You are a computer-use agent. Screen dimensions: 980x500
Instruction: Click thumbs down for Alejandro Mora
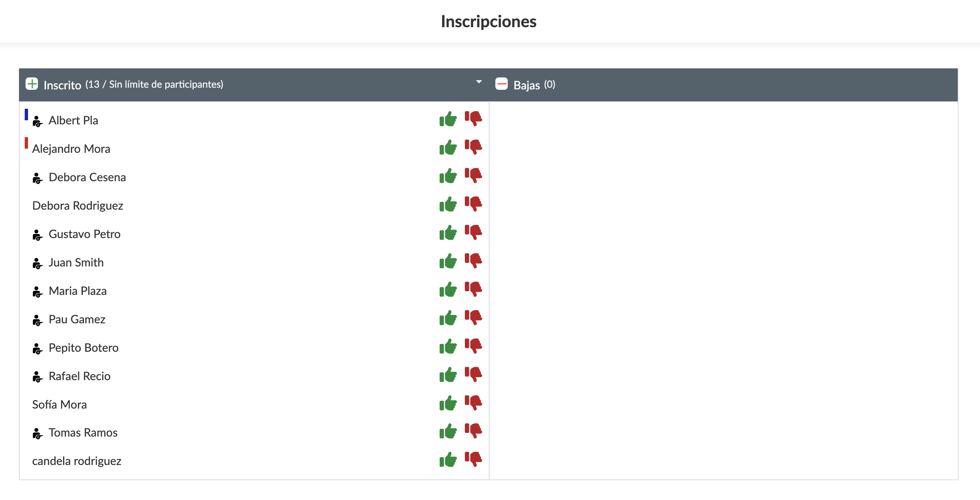point(473,147)
